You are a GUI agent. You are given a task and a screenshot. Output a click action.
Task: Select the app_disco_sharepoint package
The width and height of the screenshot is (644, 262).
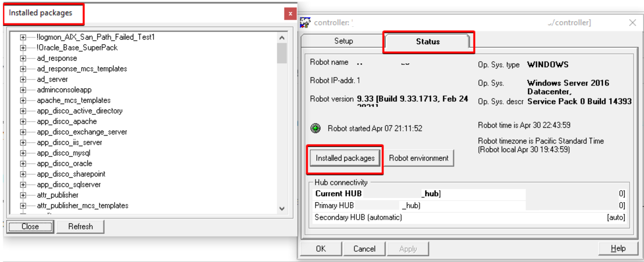tap(71, 174)
